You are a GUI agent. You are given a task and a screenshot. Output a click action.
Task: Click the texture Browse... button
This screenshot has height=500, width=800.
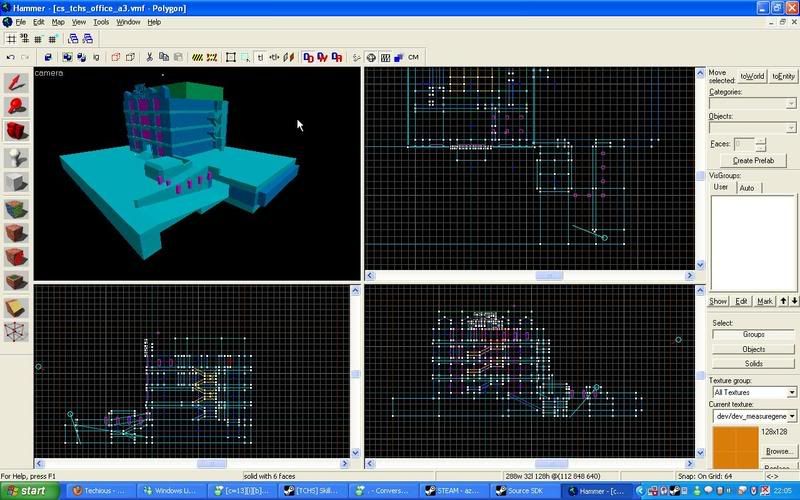point(779,452)
